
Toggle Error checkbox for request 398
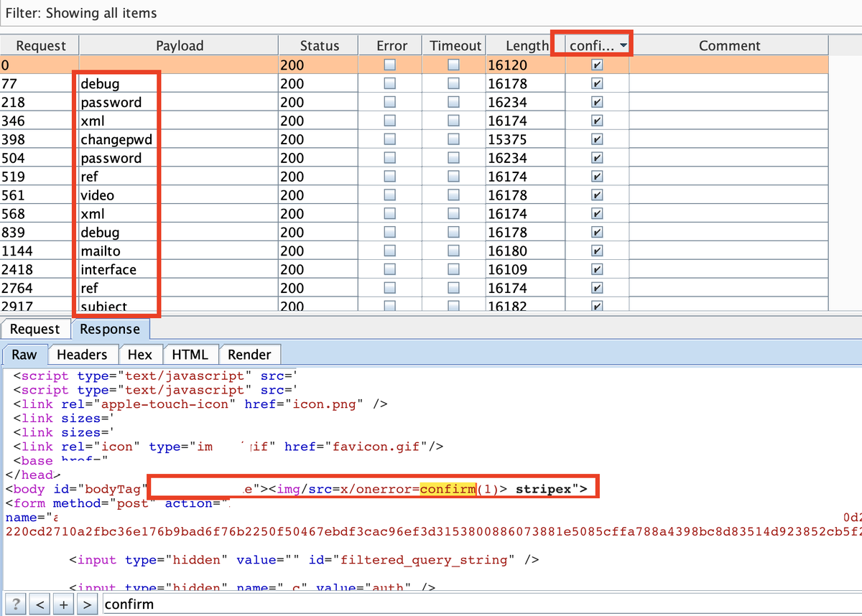389,139
